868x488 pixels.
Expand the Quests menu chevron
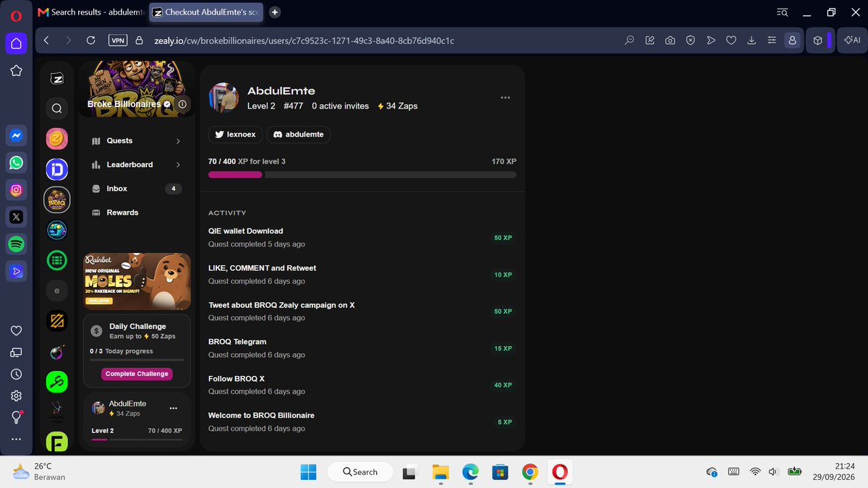coord(178,141)
